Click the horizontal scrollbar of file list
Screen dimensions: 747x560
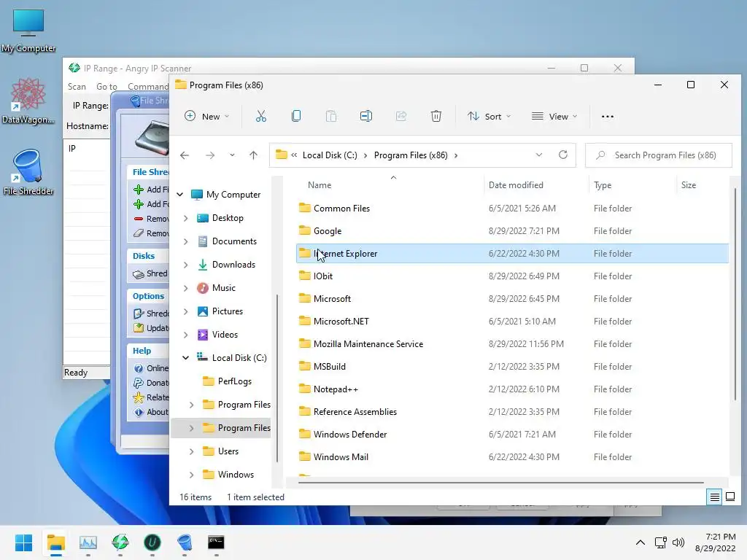pyautogui.click(x=501, y=483)
